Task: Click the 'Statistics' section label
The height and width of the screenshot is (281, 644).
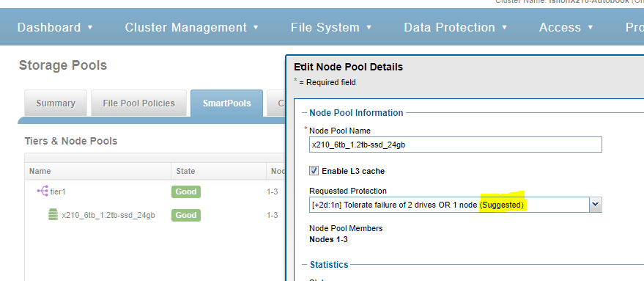Action: 329,265
